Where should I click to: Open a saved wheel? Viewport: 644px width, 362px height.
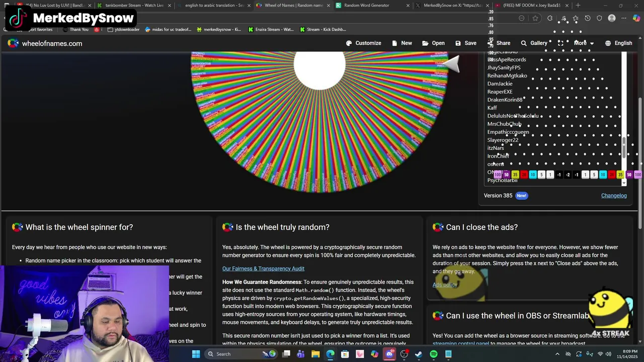pyautogui.click(x=433, y=43)
